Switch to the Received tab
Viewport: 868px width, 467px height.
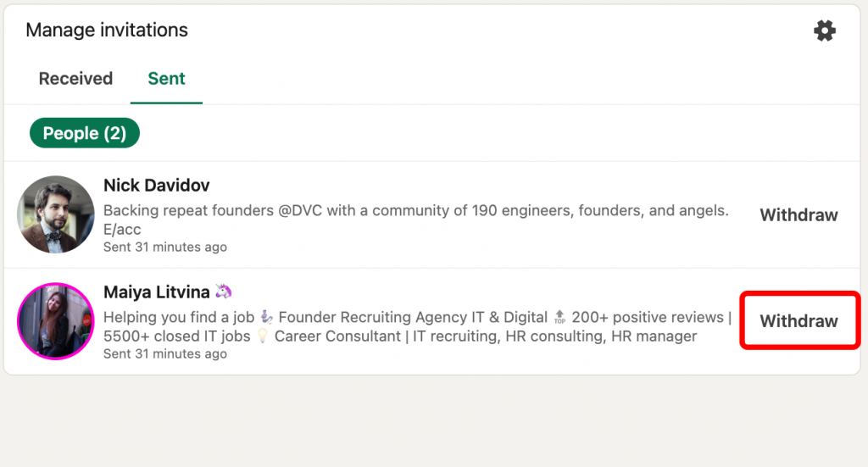tap(75, 79)
